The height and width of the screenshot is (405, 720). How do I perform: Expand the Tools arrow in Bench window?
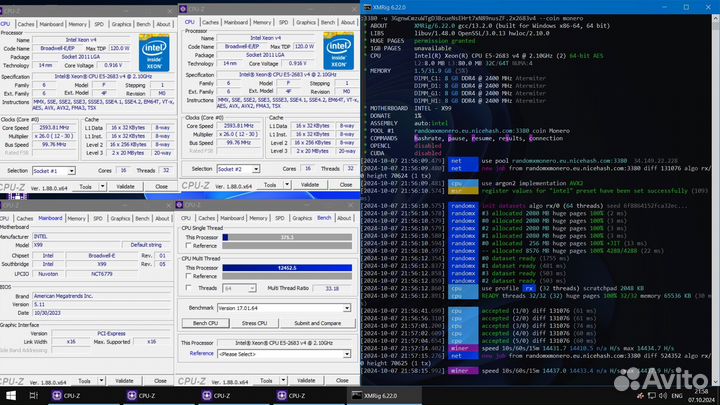(283, 380)
